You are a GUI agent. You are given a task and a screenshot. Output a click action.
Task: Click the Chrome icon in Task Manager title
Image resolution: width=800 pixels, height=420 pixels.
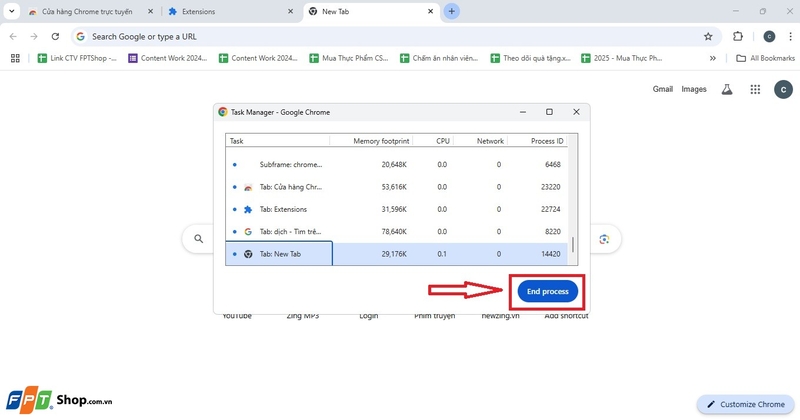(x=222, y=112)
